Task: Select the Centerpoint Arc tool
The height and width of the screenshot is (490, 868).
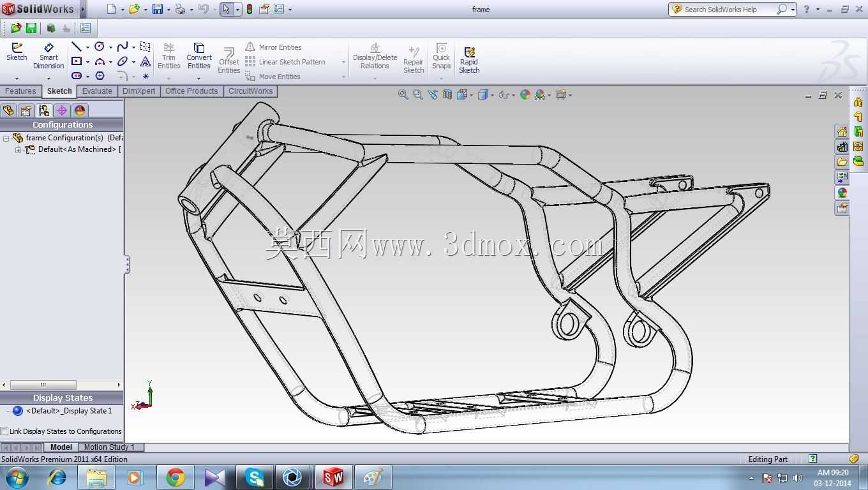Action: pos(100,61)
